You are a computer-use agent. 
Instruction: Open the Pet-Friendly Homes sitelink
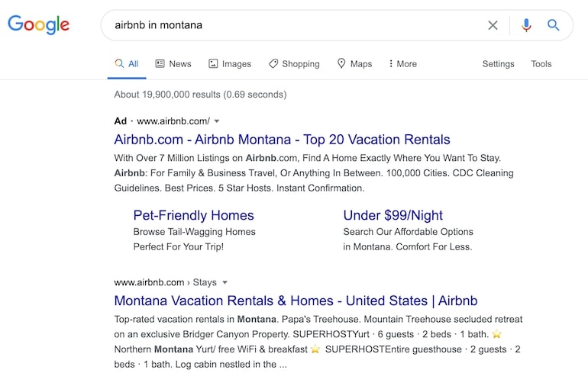coord(193,215)
